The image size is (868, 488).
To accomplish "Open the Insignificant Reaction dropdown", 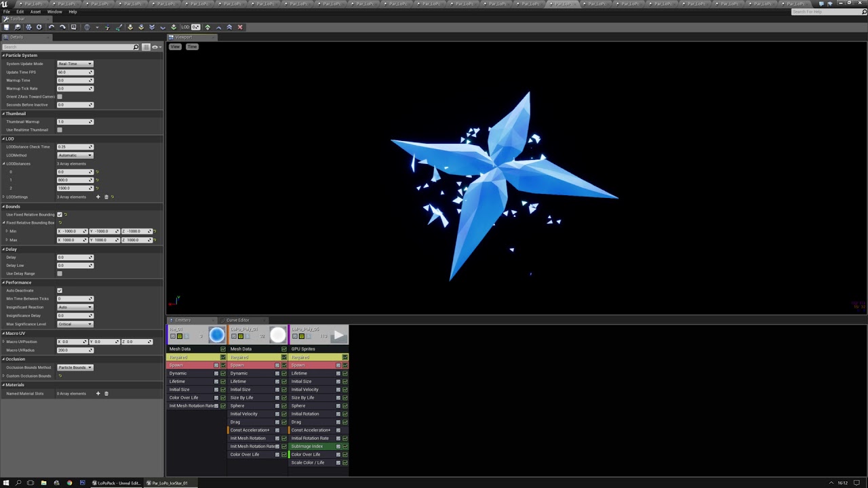I will (x=75, y=307).
